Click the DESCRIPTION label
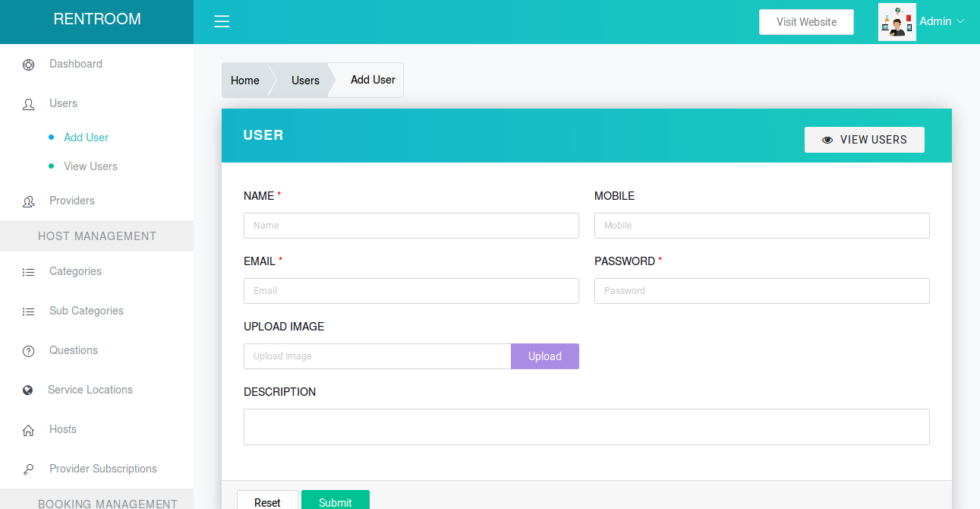Viewport: 980px width, 509px height. point(279,392)
